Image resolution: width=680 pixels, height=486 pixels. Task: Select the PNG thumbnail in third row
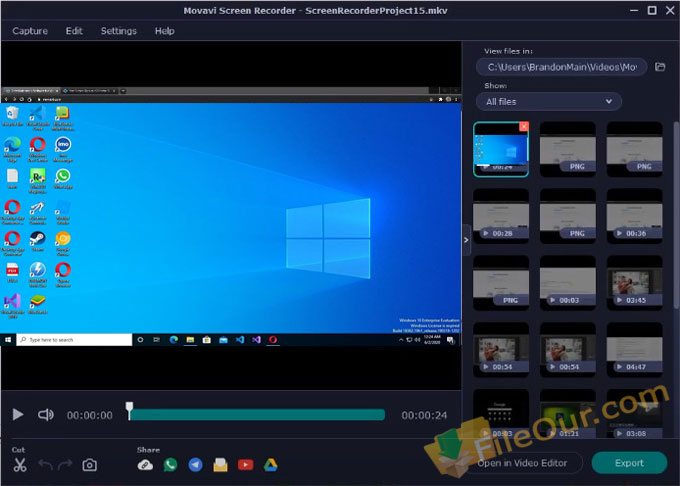pos(501,283)
